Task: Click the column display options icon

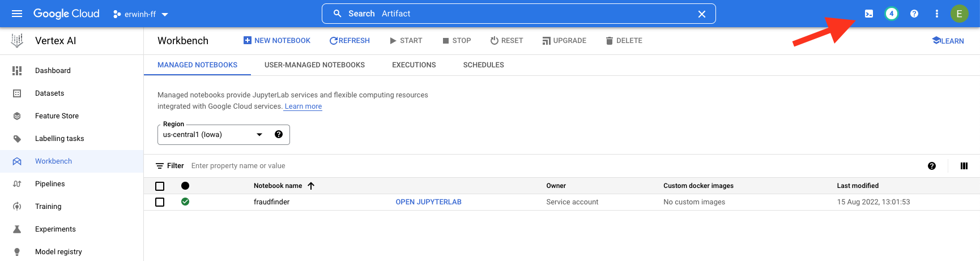Action: pos(964,166)
